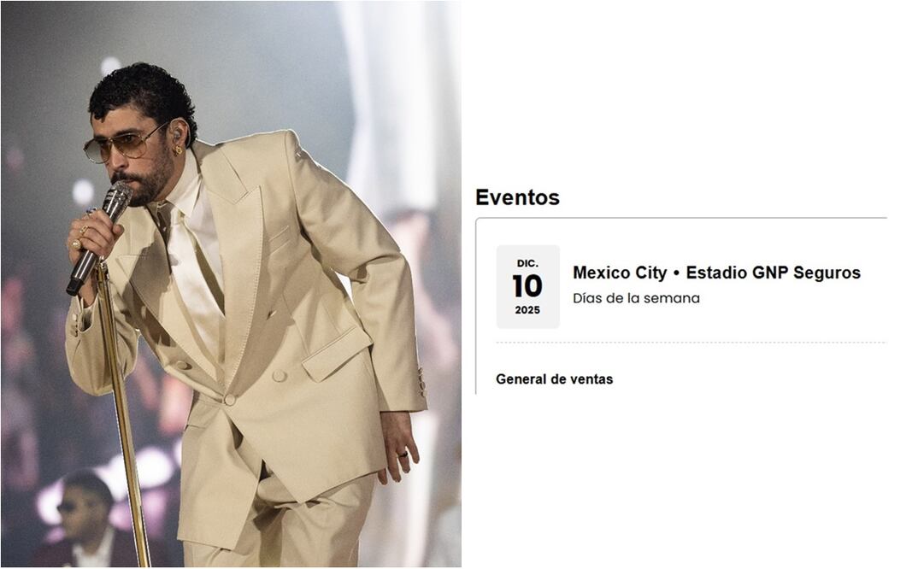
Task: Click the dotted separator under event row
Action: pos(691,343)
